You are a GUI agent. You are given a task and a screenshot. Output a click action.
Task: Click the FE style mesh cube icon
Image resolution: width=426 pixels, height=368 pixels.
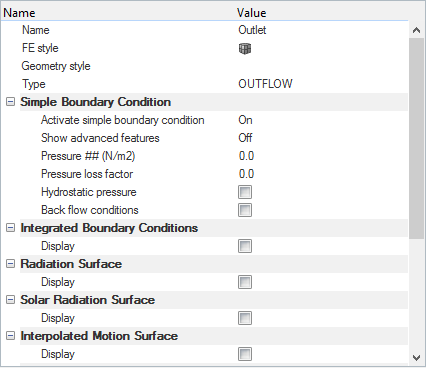tap(245, 49)
